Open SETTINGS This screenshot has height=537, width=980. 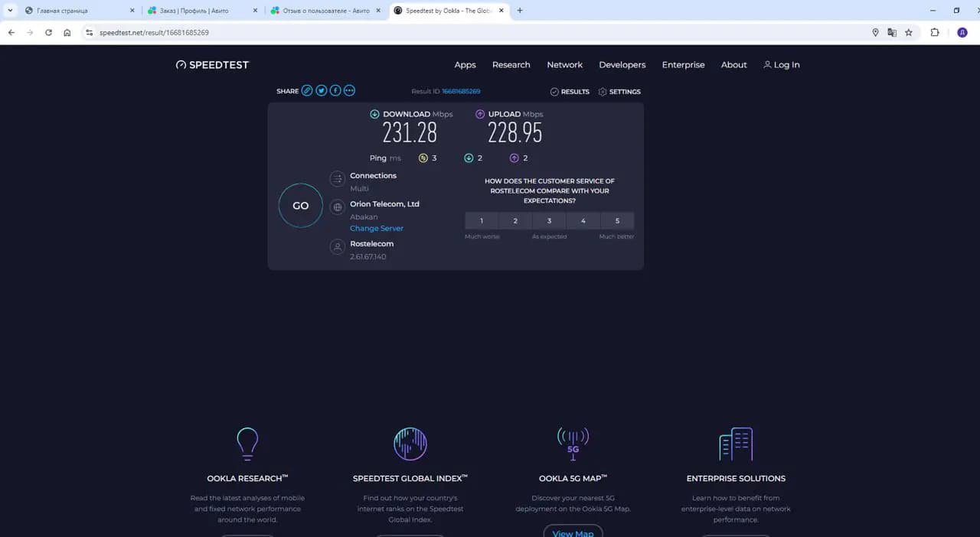tap(619, 92)
